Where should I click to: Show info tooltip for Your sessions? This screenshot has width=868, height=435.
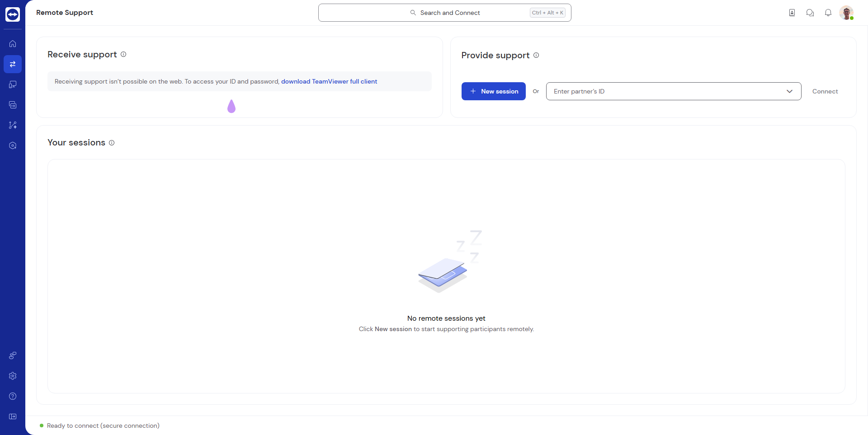pyautogui.click(x=112, y=143)
